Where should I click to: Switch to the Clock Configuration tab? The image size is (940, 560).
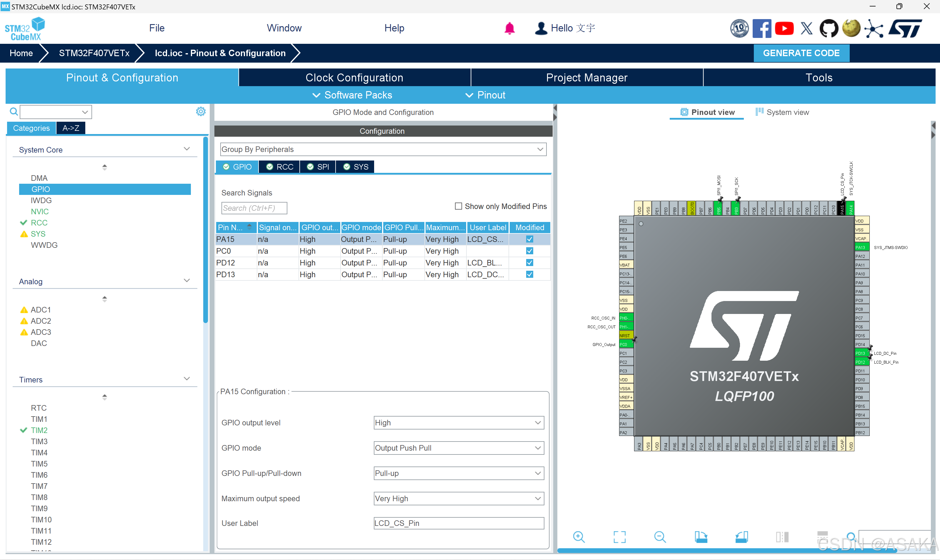(x=354, y=77)
